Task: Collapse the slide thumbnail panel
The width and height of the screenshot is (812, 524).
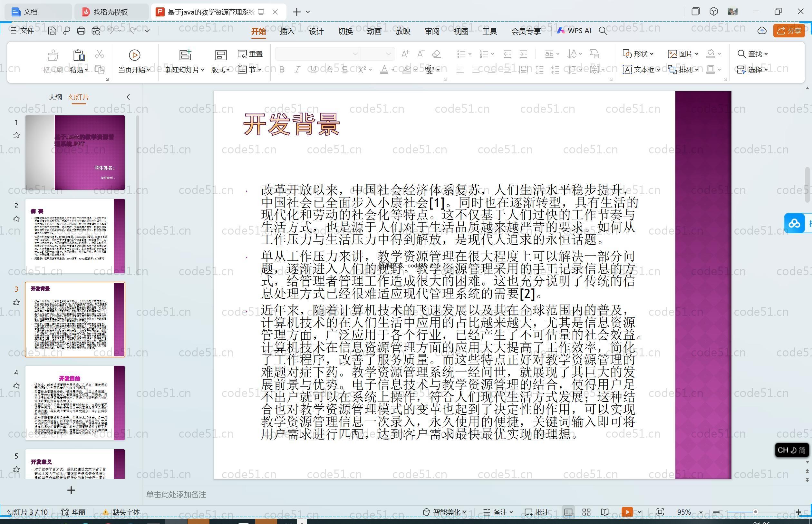Action: click(128, 97)
